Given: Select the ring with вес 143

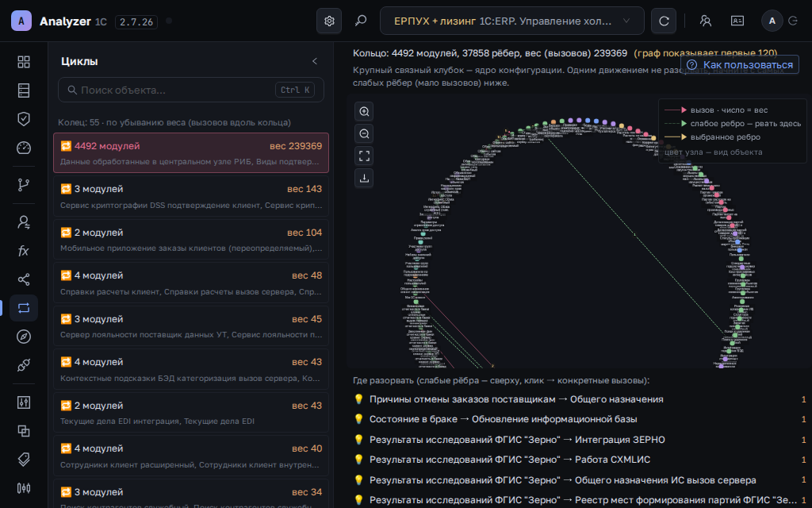Looking at the screenshot, I should coord(191,196).
